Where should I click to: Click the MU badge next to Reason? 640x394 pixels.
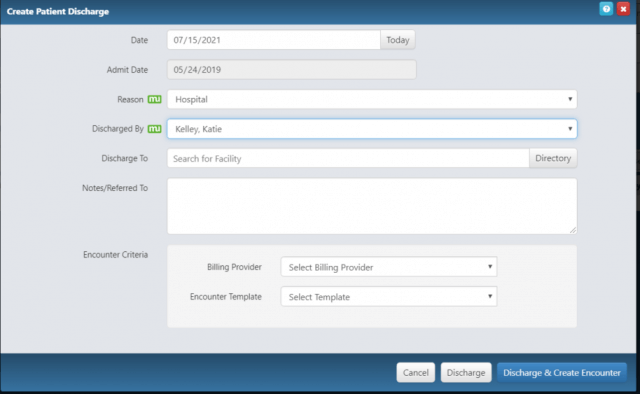point(154,99)
